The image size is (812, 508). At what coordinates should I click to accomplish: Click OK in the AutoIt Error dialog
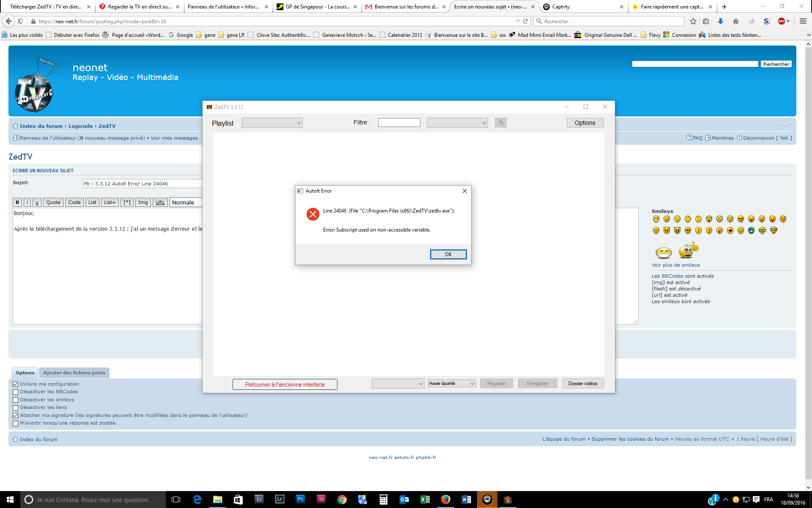[448, 254]
